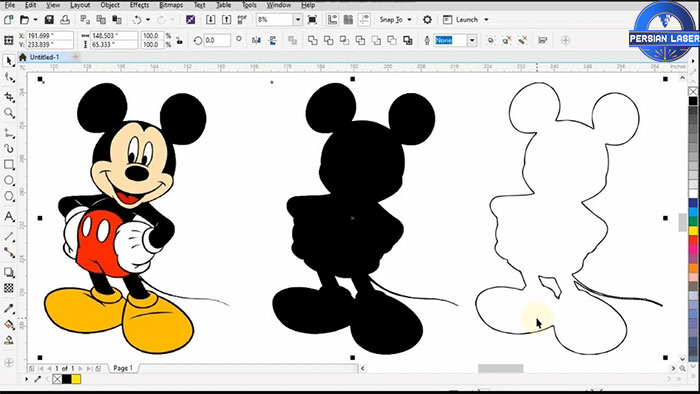Expand the Undo history arrow
This screenshot has width=700, height=394.
[x=148, y=20]
